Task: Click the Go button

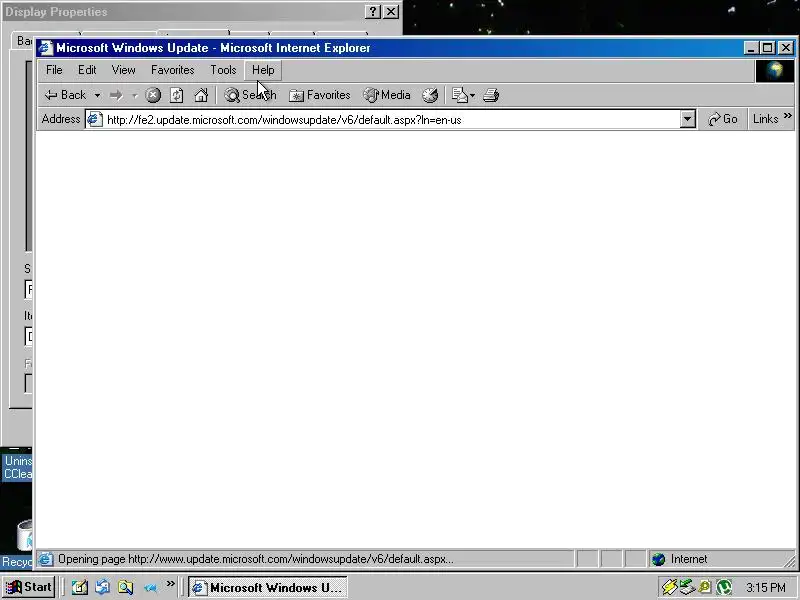Action: click(x=722, y=119)
